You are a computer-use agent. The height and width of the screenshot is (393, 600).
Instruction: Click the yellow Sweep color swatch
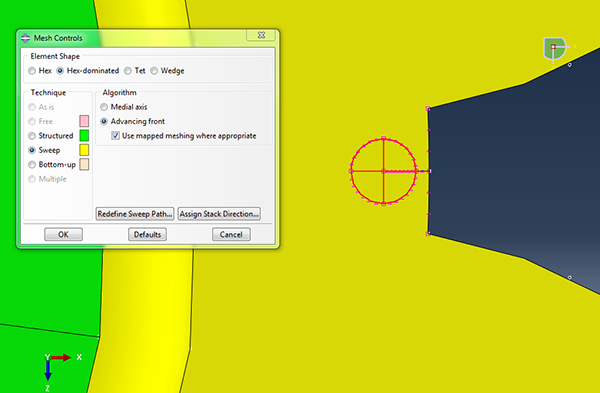[x=84, y=150]
